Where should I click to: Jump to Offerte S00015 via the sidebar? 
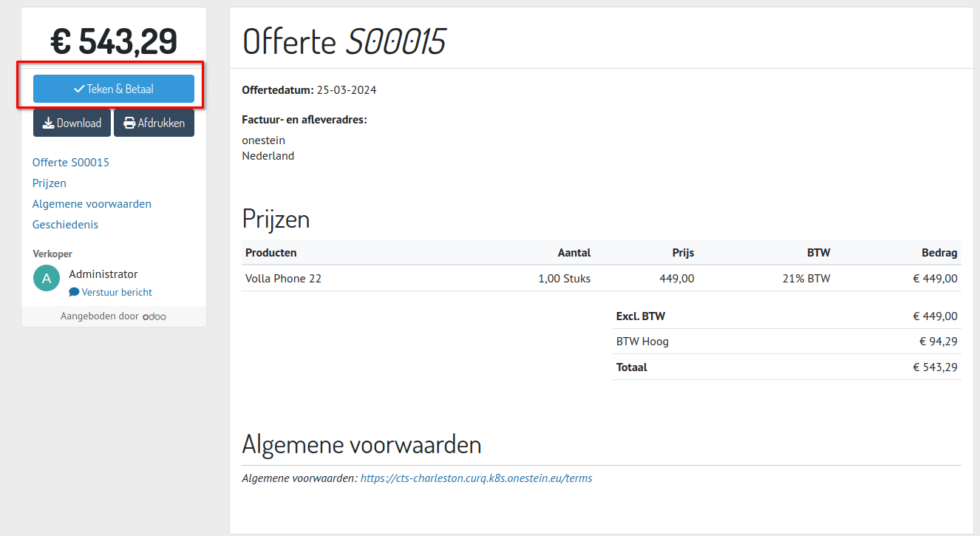click(x=71, y=162)
